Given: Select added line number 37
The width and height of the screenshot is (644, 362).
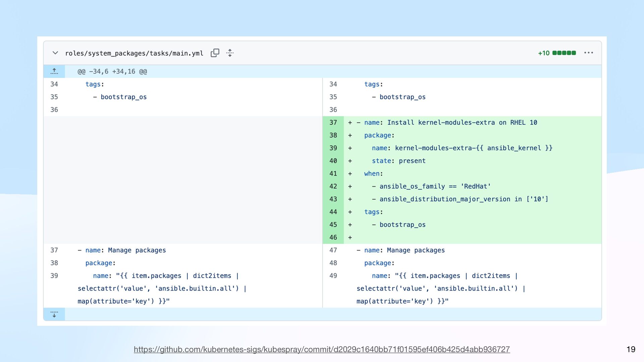Looking at the screenshot, I should point(333,123).
